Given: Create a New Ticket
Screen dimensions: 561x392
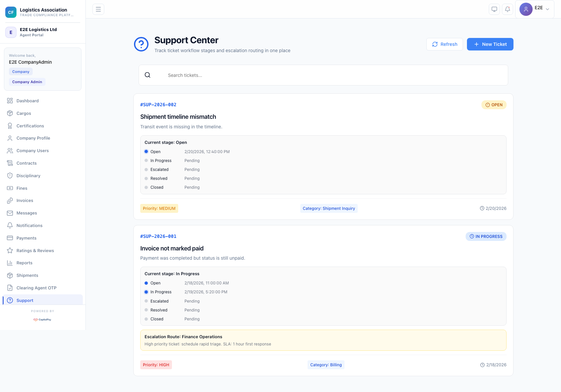Looking at the screenshot, I should pos(490,44).
